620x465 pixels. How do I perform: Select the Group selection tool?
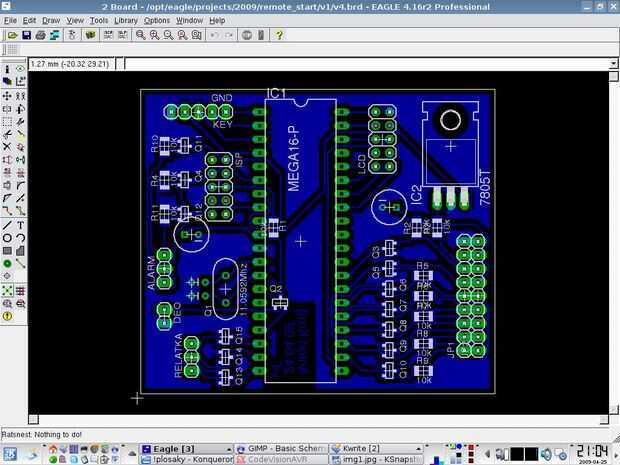click(7, 122)
